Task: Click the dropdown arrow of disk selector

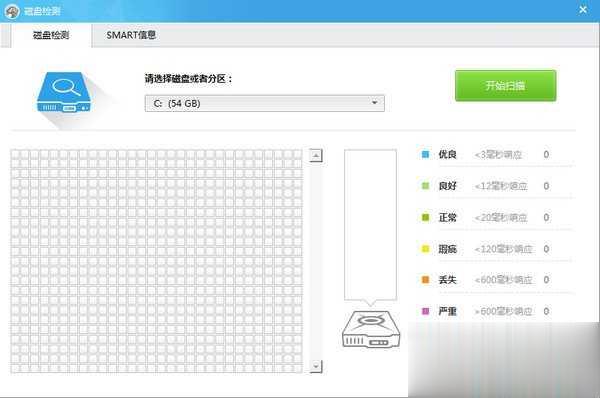Action: tap(375, 103)
